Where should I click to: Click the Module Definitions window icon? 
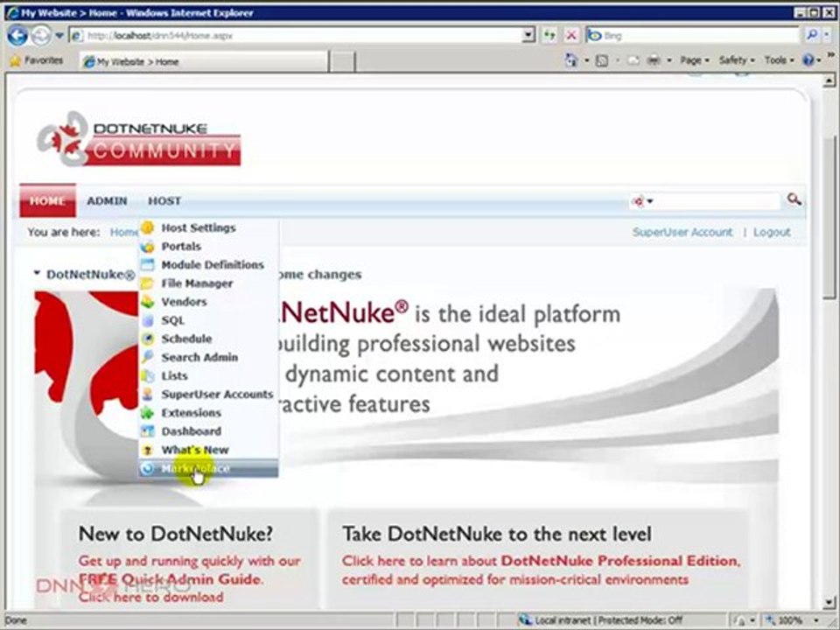[x=147, y=264]
